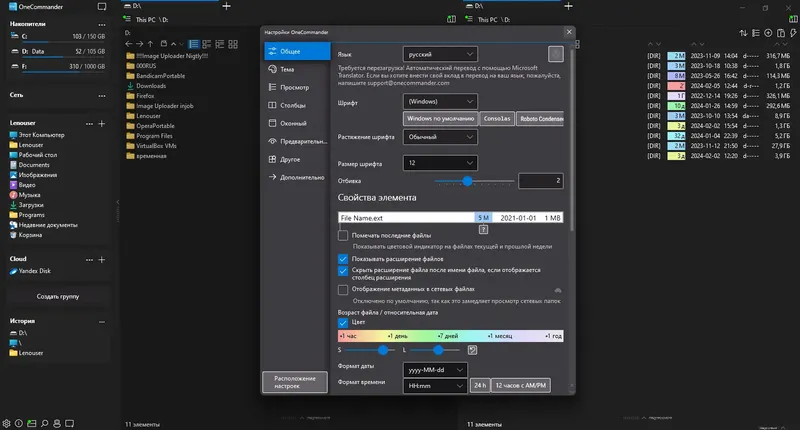Enable the 'Помечать последние файлы' checkbox
This screenshot has width=800, height=430.
coord(343,235)
